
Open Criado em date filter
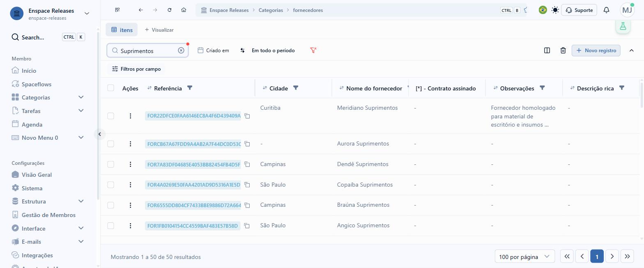click(x=214, y=50)
